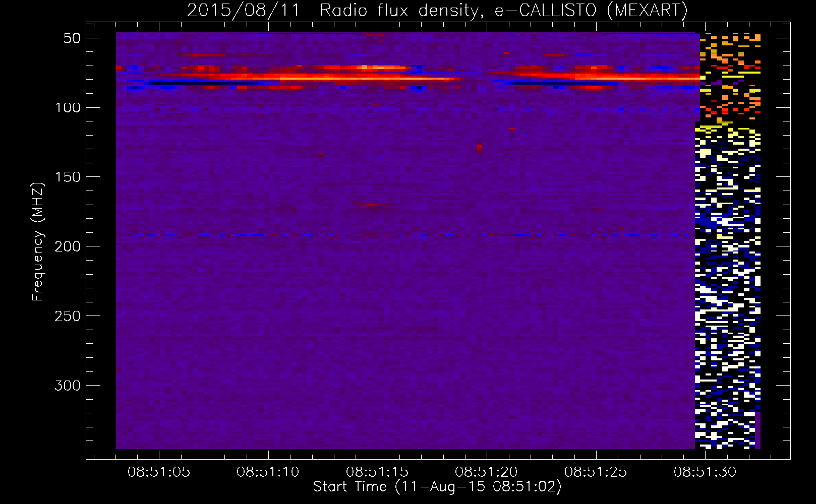Click the 08:51:15 time tick label
The image size is (816, 504).
[377, 472]
